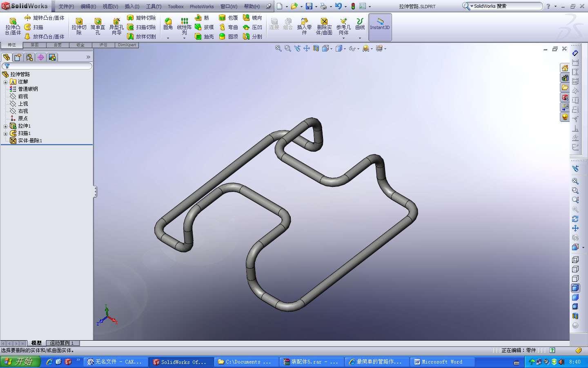588x368 pixels.
Task: Toggle Instant3D mode
Action: click(x=380, y=27)
